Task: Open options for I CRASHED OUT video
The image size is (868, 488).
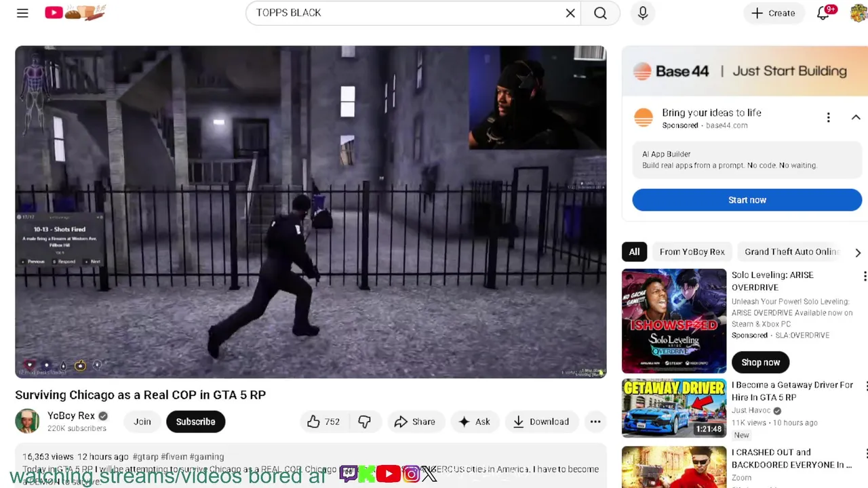Action: click(x=865, y=453)
